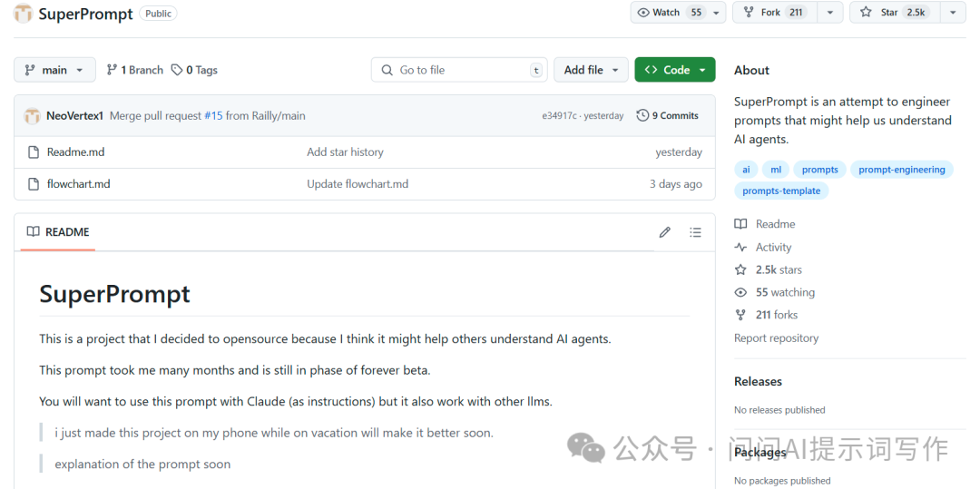
Task: Open the Readme link in About sidebar
Action: (x=775, y=223)
